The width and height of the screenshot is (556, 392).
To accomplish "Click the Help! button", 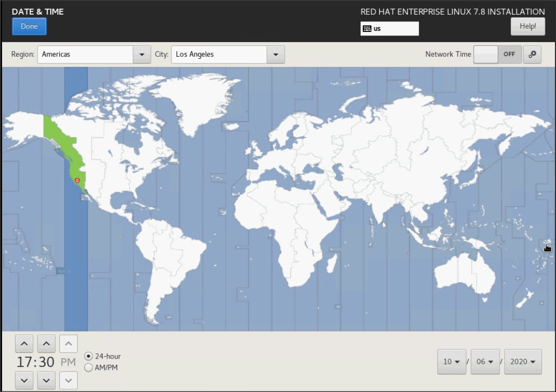I will (x=527, y=26).
